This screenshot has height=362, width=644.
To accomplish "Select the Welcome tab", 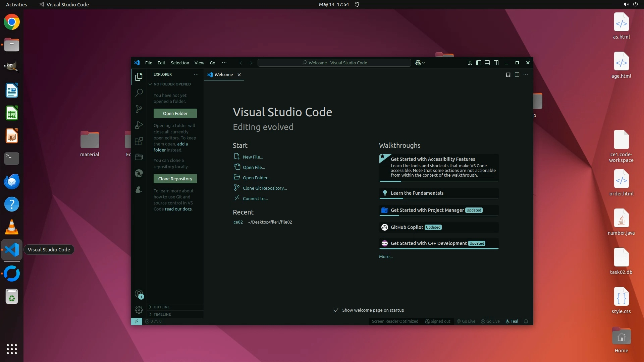I will point(223,75).
